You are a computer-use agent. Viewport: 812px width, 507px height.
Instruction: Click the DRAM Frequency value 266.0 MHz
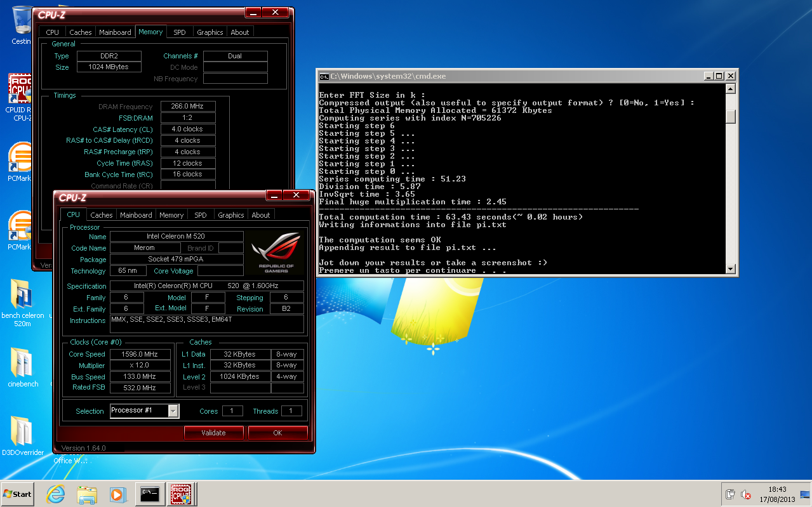pyautogui.click(x=188, y=107)
